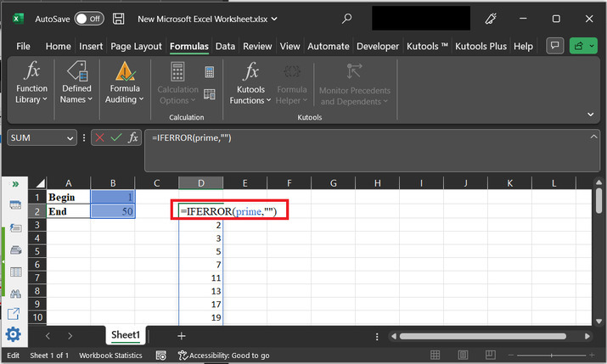Open the workbook file name dropdown
This screenshot has height=364, width=607.
274,19
